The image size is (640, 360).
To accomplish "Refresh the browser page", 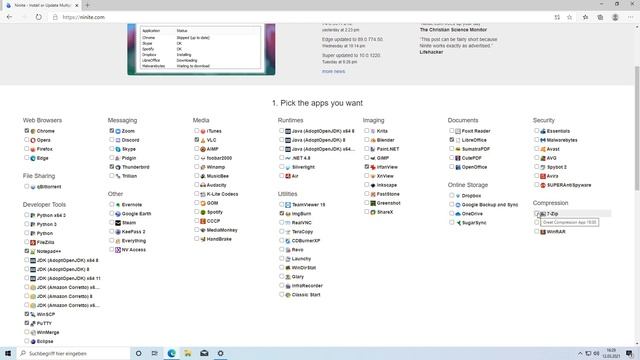I will pyautogui.click(x=38, y=17).
